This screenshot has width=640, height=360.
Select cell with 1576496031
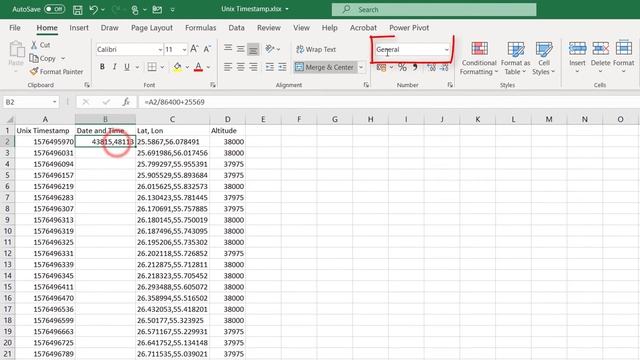coord(45,153)
